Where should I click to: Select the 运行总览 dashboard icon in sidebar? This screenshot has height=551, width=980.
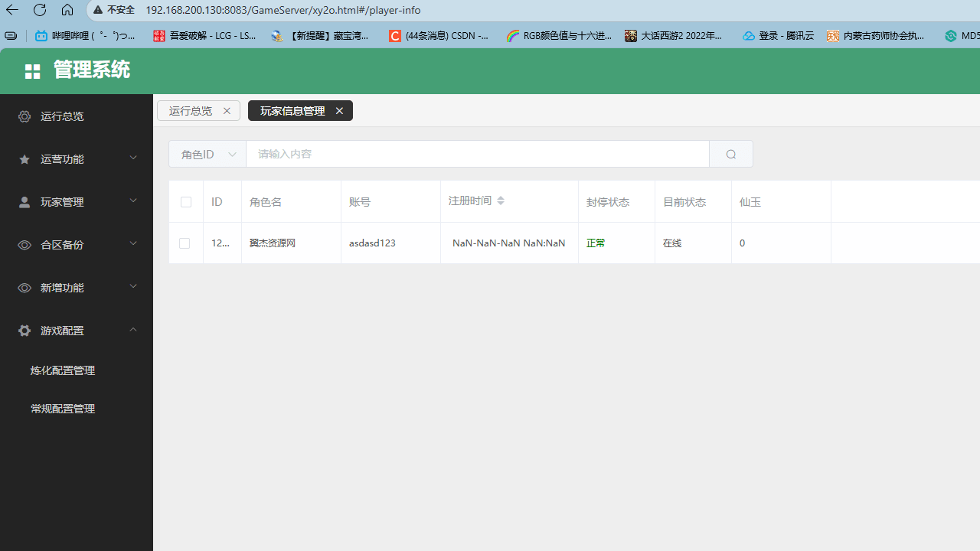pos(24,116)
